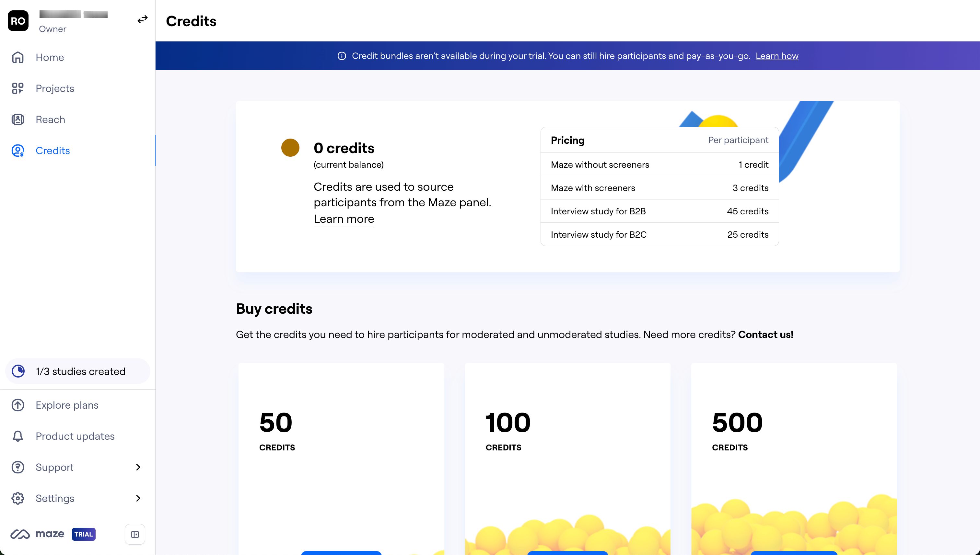Viewport: 980px width, 555px height.
Task: Click the RO workspace avatar
Action: tap(18, 21)
